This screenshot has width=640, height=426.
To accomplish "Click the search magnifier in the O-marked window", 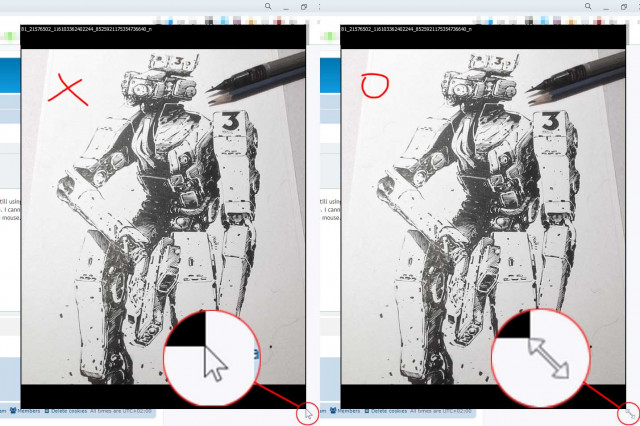I will [588, 6].
